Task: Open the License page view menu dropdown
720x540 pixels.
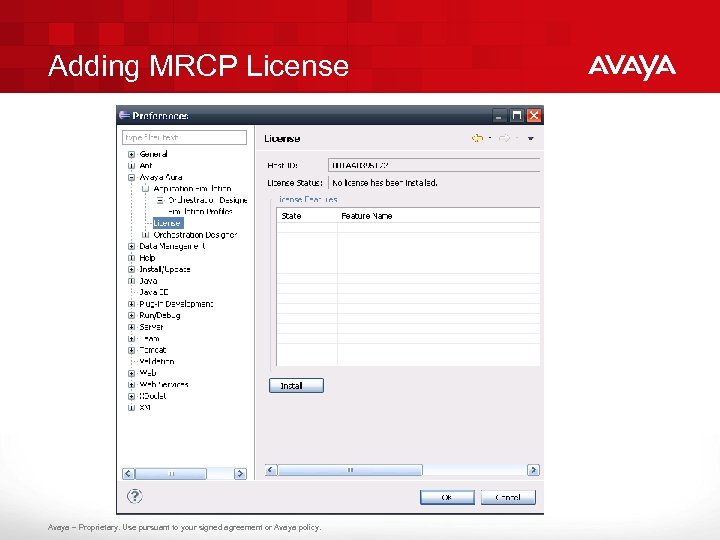Action: 531,138
